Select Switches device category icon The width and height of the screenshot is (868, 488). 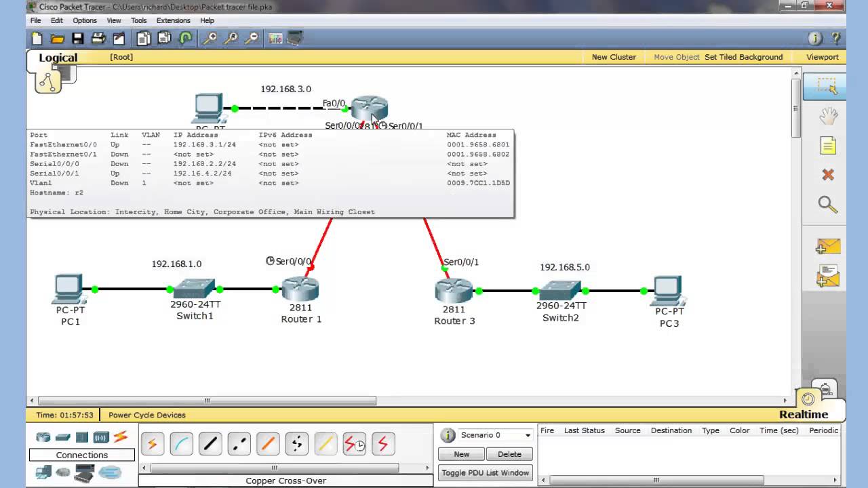pyautogui.click(x=63, y=437)
